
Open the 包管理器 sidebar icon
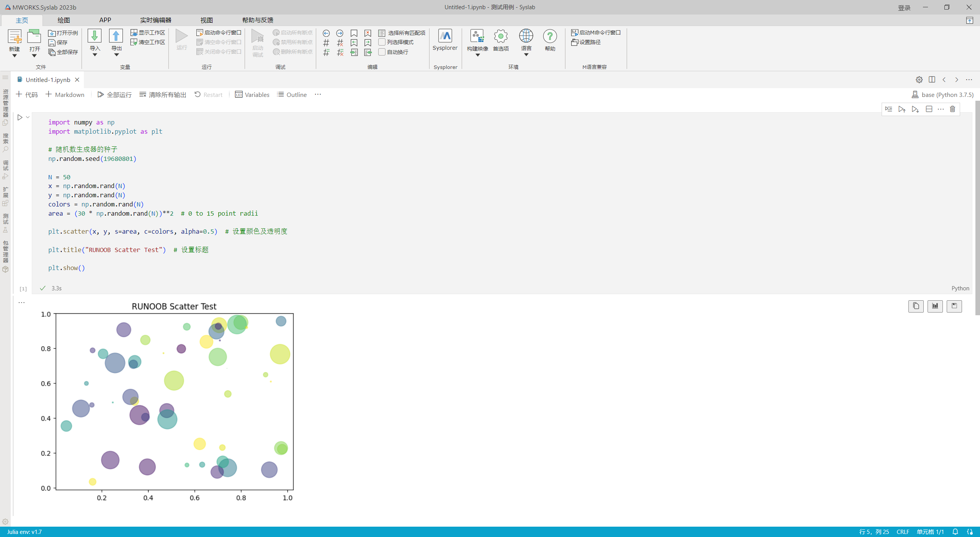[5, 269]
